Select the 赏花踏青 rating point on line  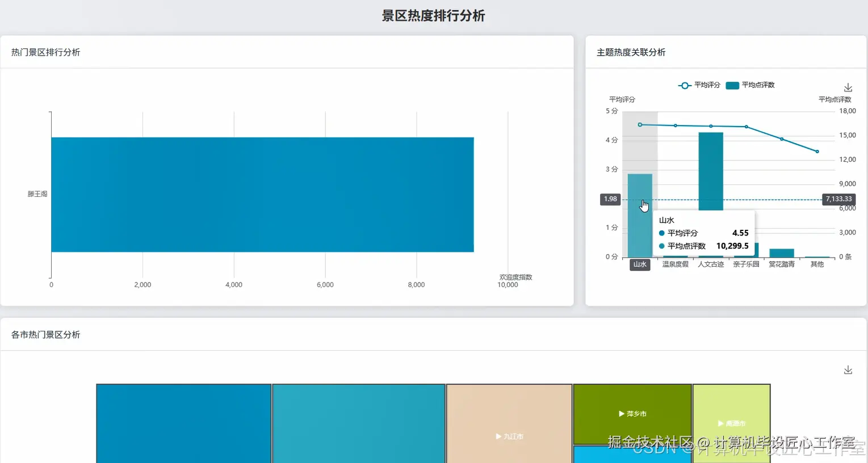(782, 139)
